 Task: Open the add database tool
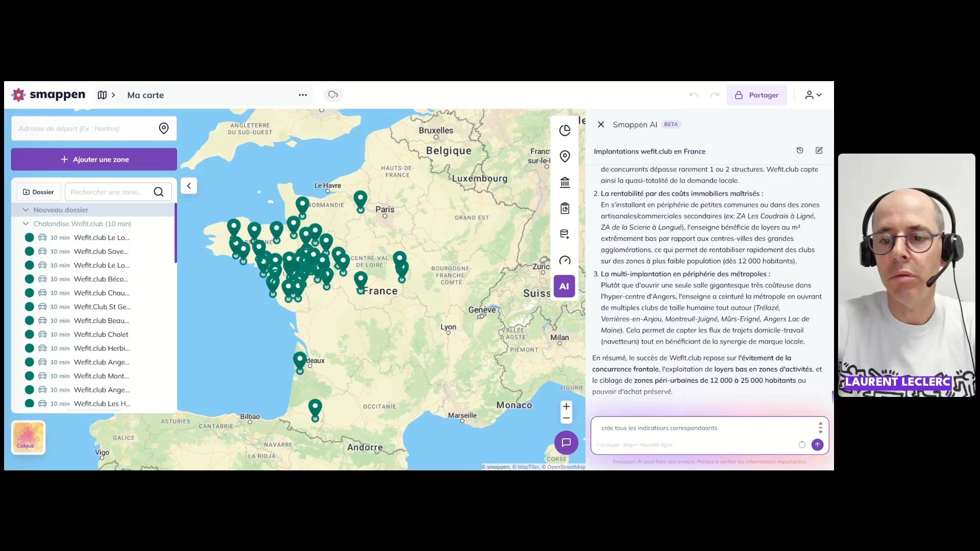pos(565,234)
